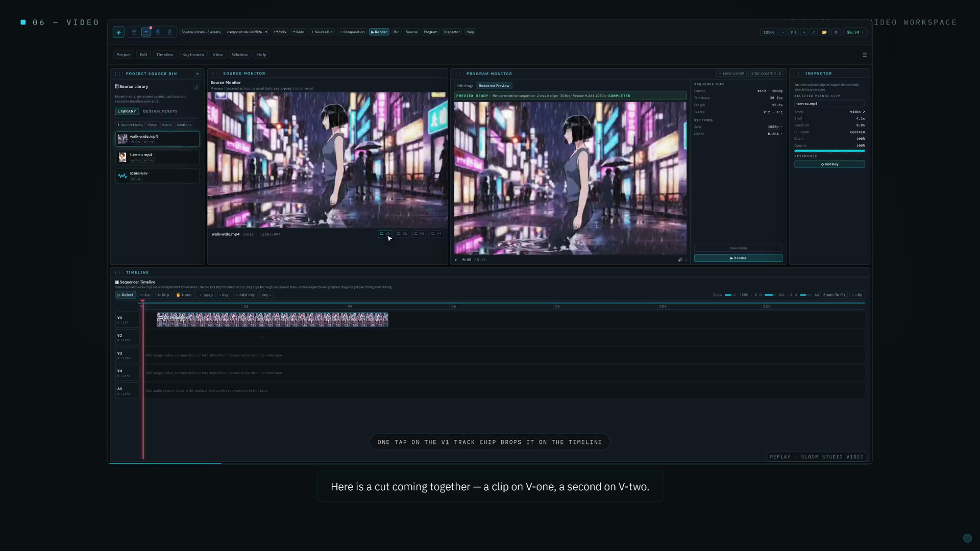The width and height of the screenshot is (980, 551).
Task: Open the hamburger menu at the right of the menu row
Action: pos(865,55)
